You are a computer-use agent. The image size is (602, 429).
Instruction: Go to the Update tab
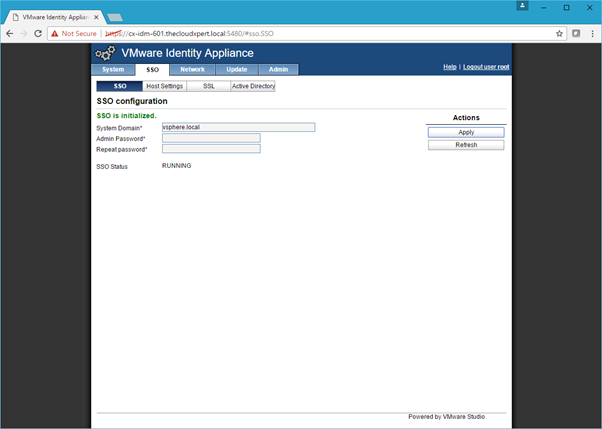(x=236, y=70)
